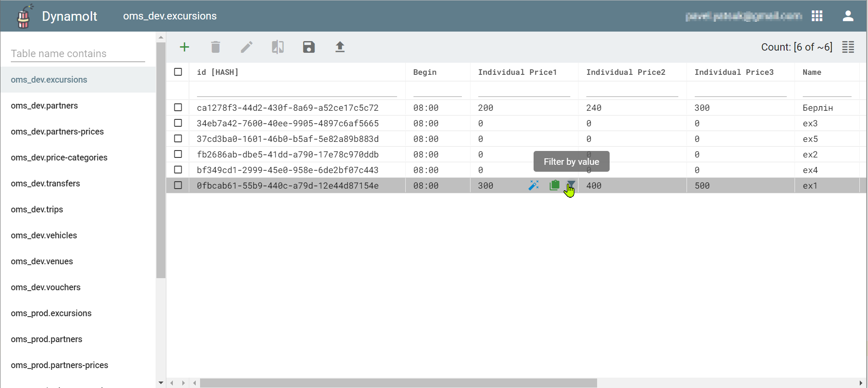
Task: Select oms_dev.vouchers in the table list
Action: (46, 287)
